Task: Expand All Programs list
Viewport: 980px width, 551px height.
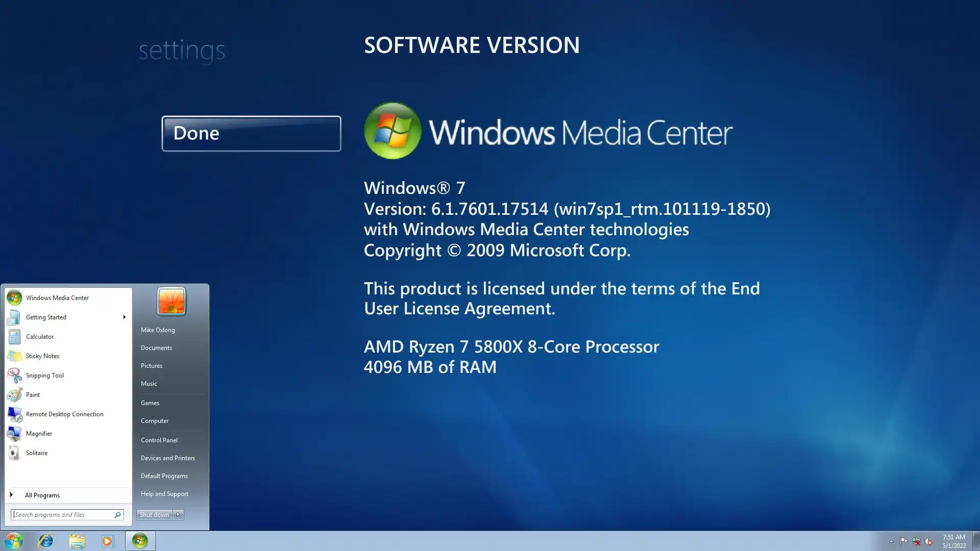Action: click(x=42, y=495)
